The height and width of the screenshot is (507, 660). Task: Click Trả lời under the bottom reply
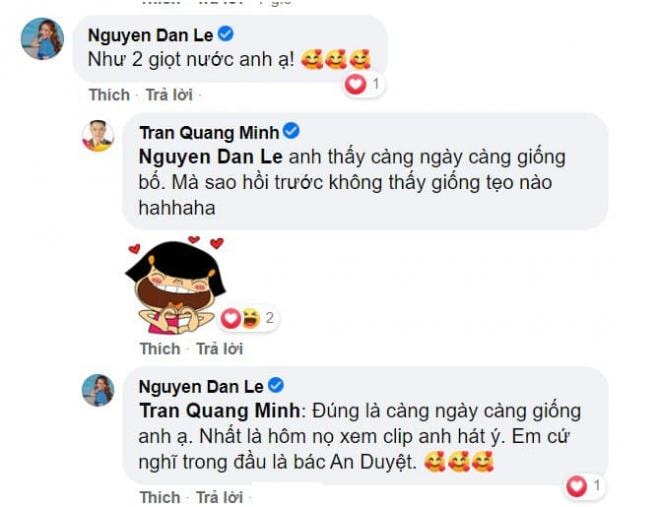tap(220, 497)
